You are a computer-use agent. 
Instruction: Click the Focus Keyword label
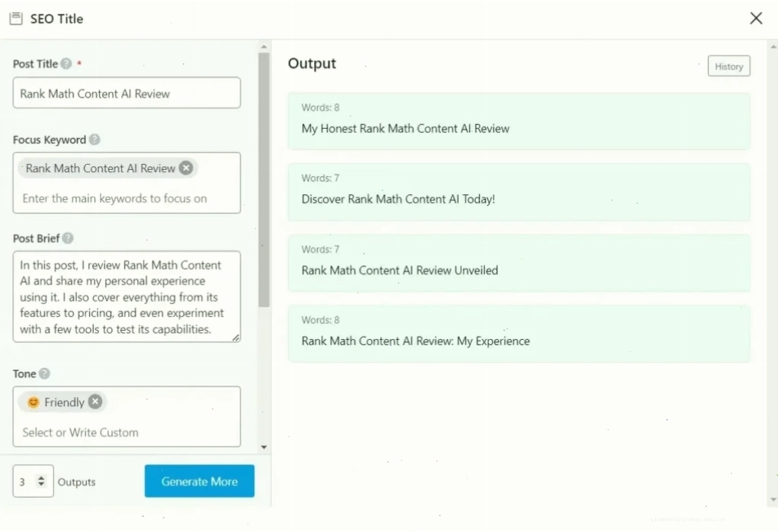[x=50, y=140]
